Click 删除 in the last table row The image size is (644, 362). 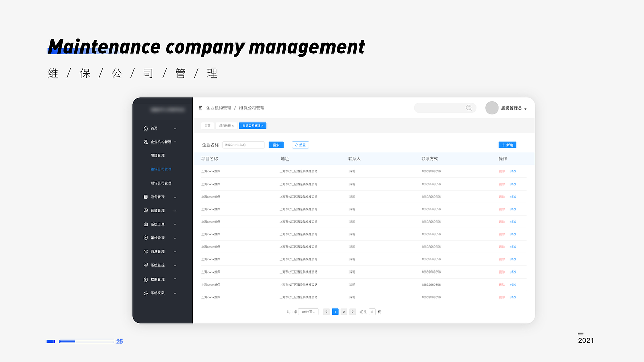tap(502, 297)
